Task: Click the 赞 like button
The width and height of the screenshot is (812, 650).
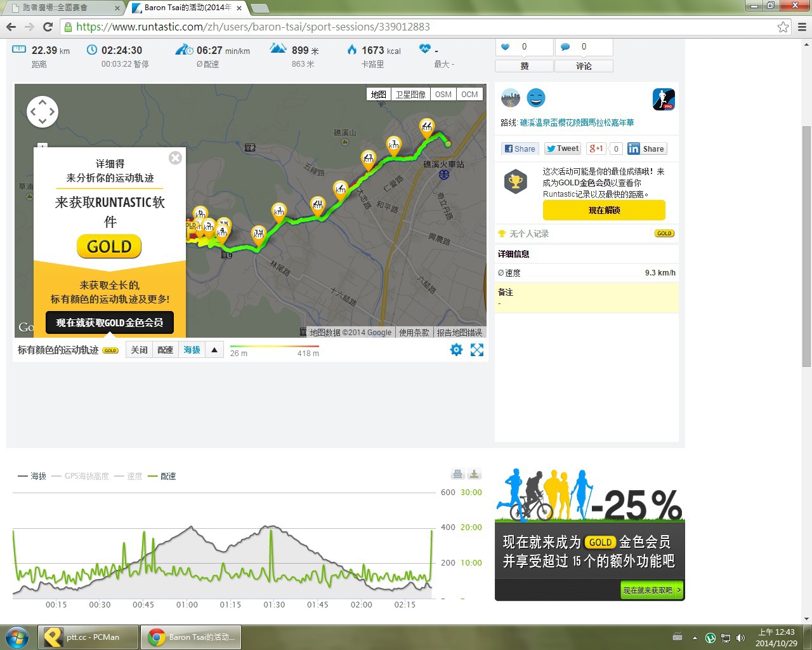Action: click(x=524, y=66)
